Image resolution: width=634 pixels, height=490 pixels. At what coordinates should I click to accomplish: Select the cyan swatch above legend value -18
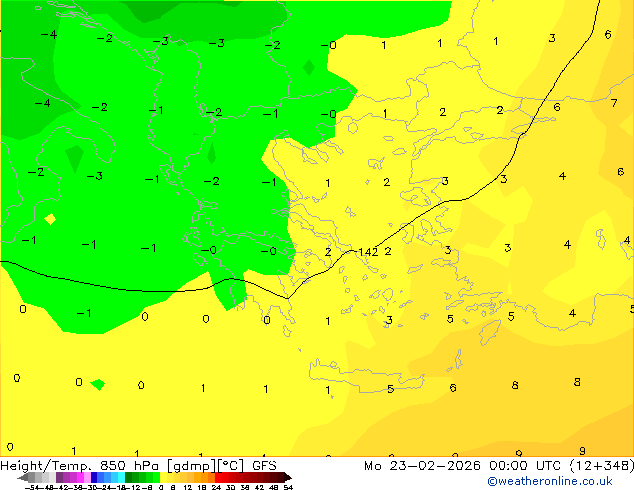[x=121, y=477]
